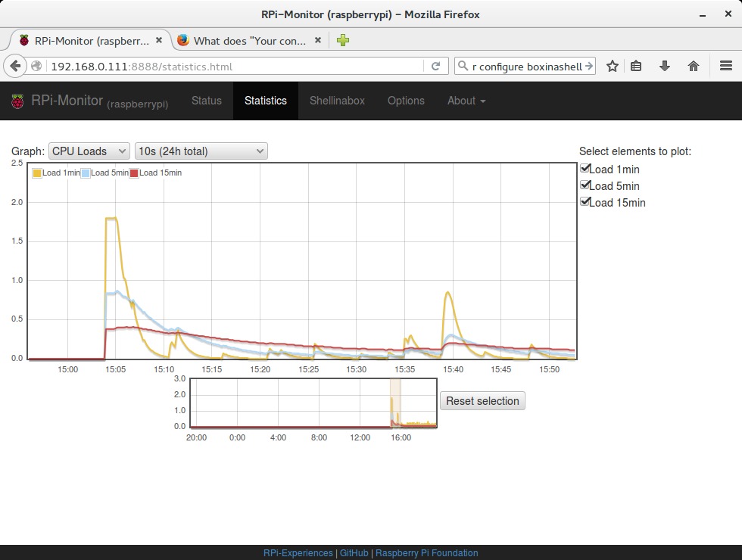Navigate back with the back arrow
Image resolution: width=742 pixels, height=560 pixels.
pyautogui.click(x=15, y=66)
